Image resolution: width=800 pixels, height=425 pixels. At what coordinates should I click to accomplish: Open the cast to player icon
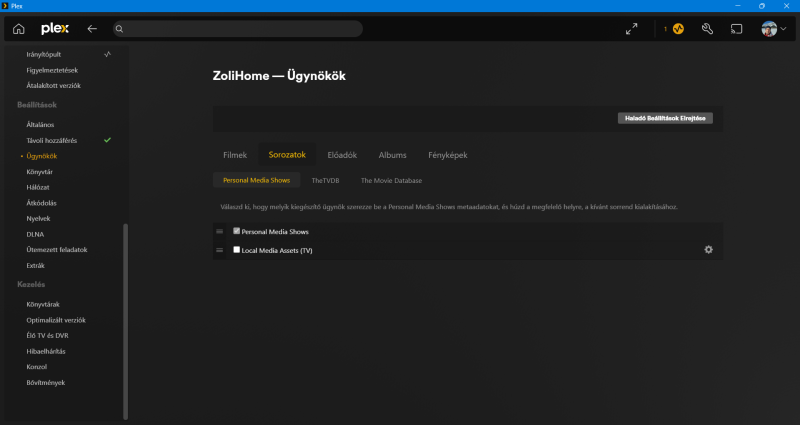pos(736,29)
